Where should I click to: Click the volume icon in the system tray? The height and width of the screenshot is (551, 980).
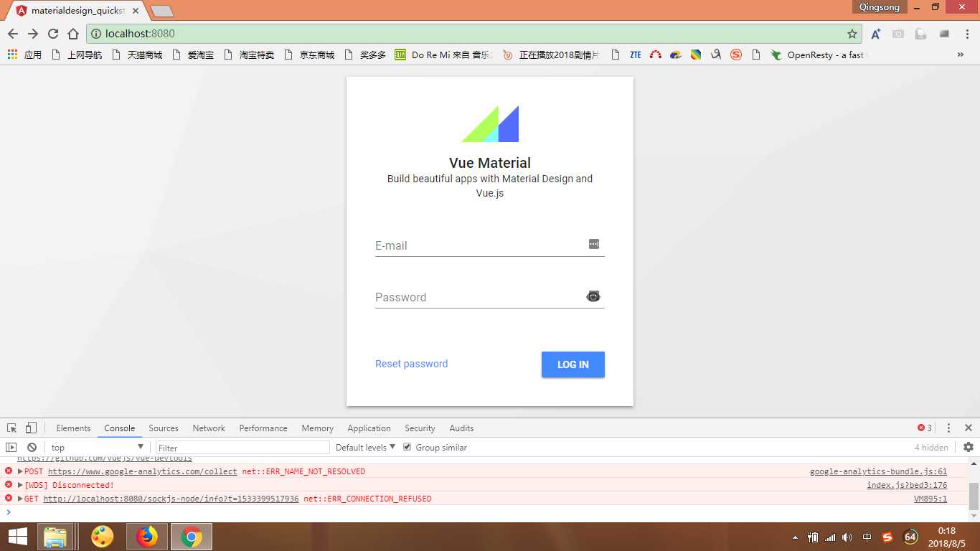pyautogui.click(x=847, y=537)
